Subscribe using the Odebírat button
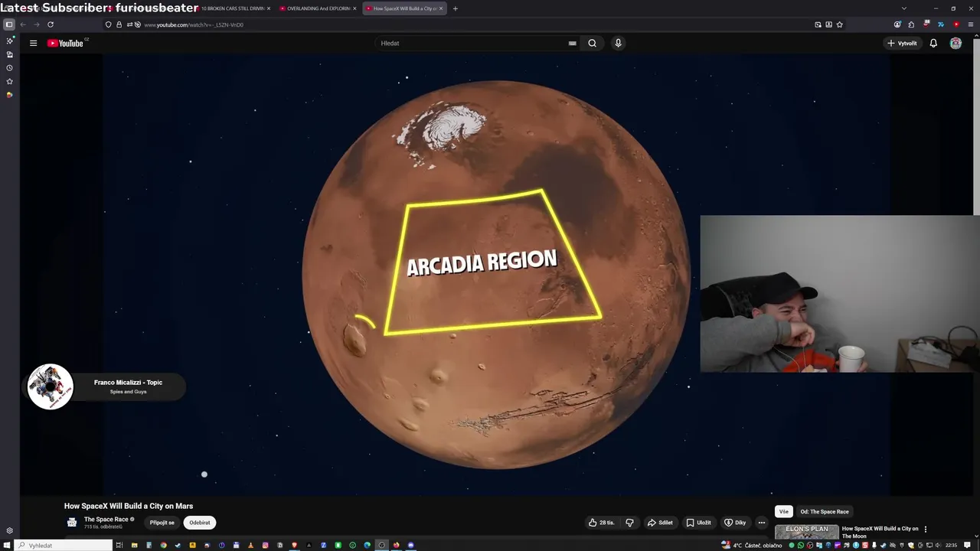The width and height of the screenshot is (980, 551). point(200,523)
